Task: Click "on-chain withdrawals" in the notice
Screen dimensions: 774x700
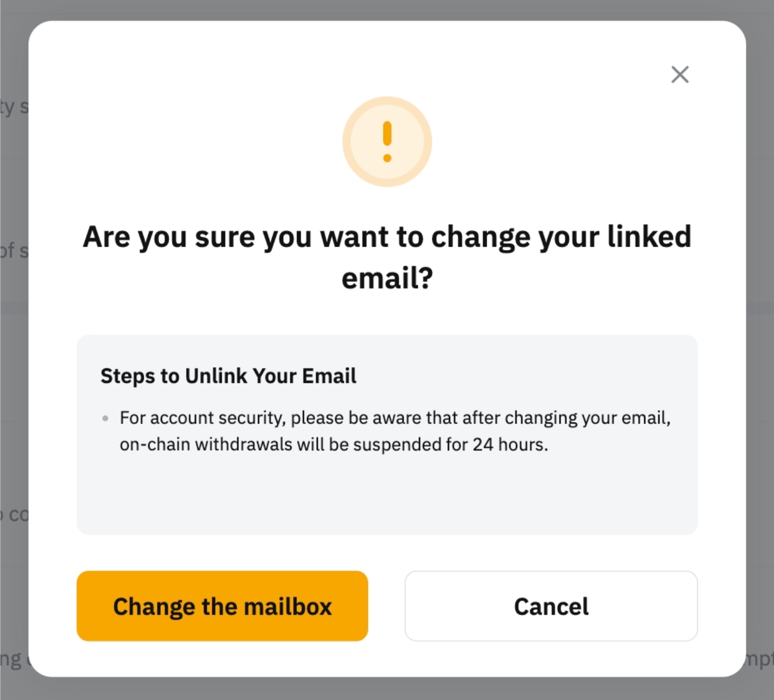Action: click(206, 445)
